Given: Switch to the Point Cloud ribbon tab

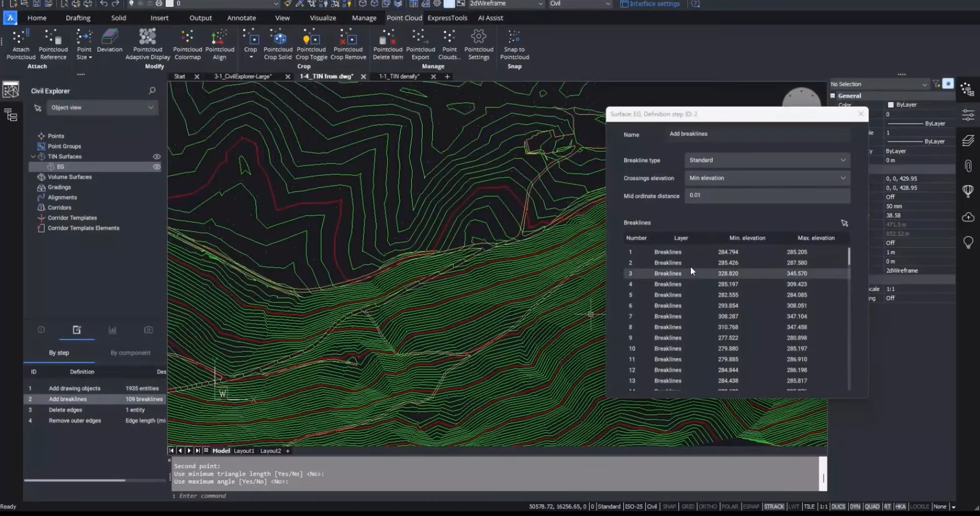Looking at the screenshot, I should [404, 18].
